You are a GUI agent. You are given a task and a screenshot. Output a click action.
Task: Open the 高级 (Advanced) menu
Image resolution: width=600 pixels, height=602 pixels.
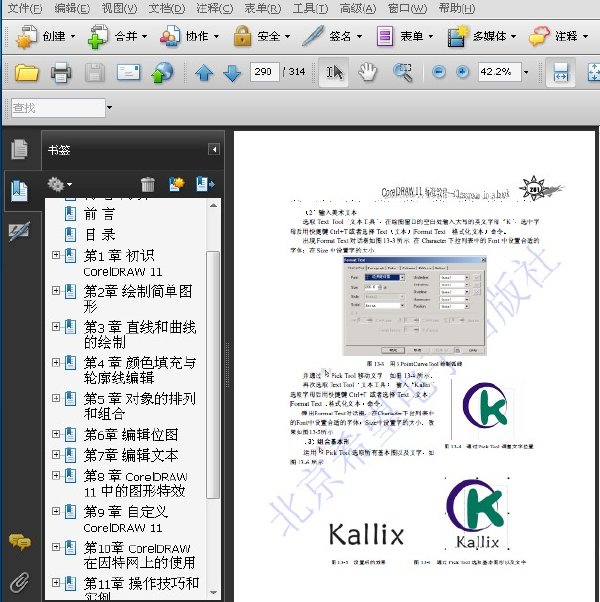tap(358, 8)
